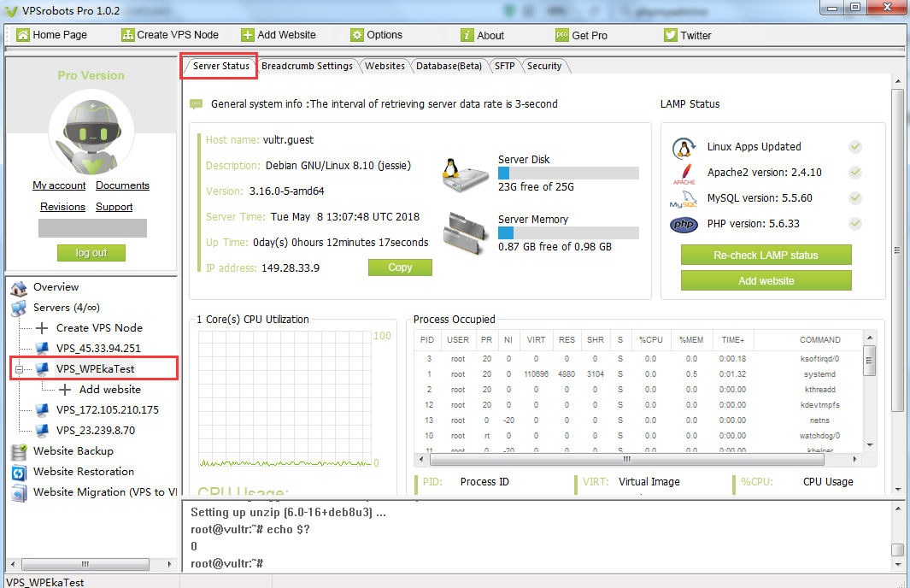This screenshot has height=588, width=910.
Task: Open the Home Page toolbar icon
Action: click(x=22, y=35)
